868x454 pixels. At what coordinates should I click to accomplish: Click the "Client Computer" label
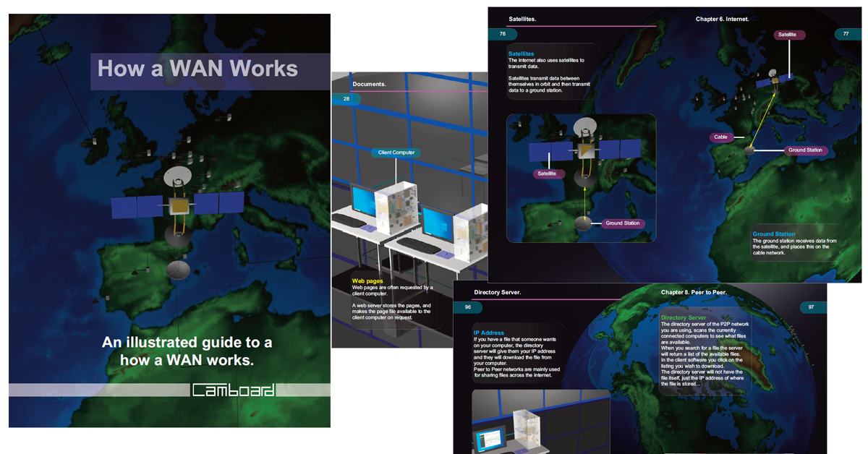click(396, 153)
